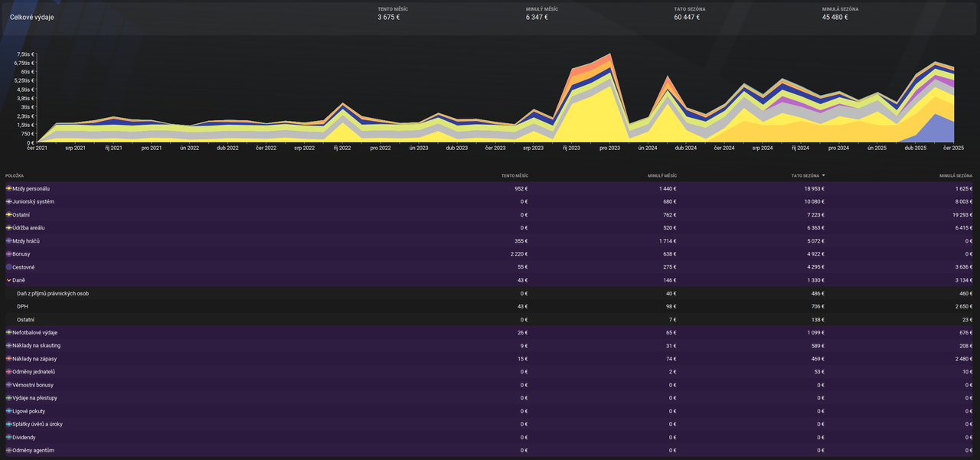Select the Ligové pokuty row label
980x460 pixels.
(29, 411)
